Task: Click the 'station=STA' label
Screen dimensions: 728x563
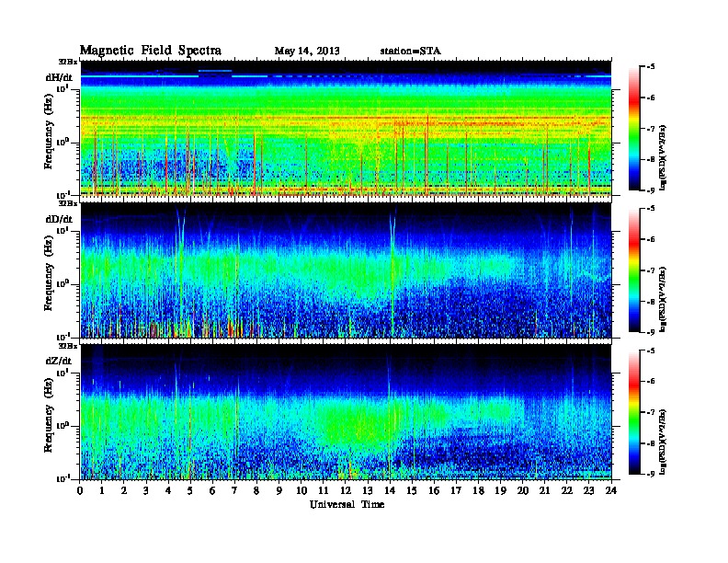Action: click(x=411, y=51)
